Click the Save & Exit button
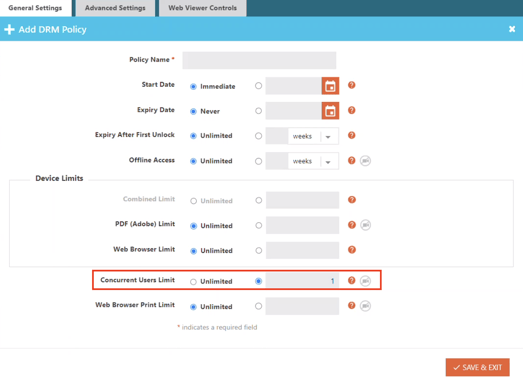The width and height of the screenshot is (523, 385). coord(477,367)
